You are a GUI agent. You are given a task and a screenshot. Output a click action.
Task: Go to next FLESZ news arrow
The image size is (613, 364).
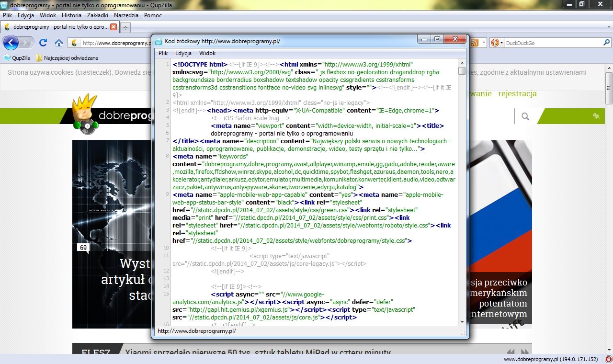tap(525, 352)
